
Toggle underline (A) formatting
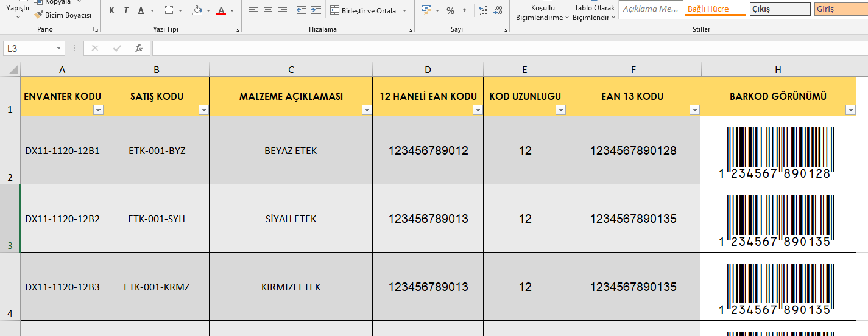[141, 10]
